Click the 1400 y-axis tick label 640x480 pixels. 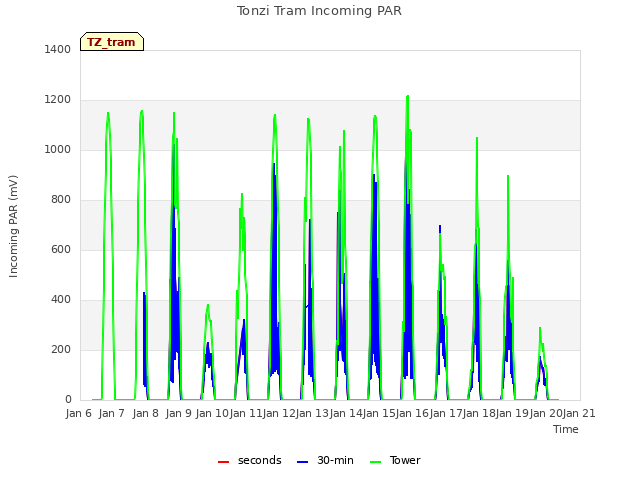[58, 50]
